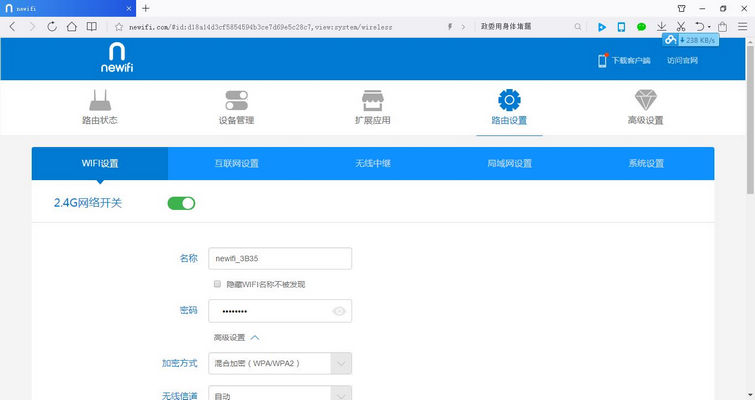755x400 pixels.
Task: Click the 名称 WiFi name field
Action: [280, 258]
